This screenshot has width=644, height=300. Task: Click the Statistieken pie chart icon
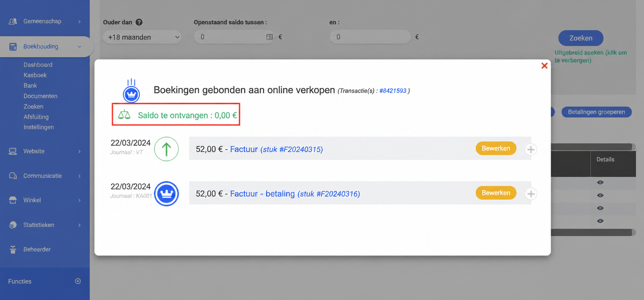point(13,225)
